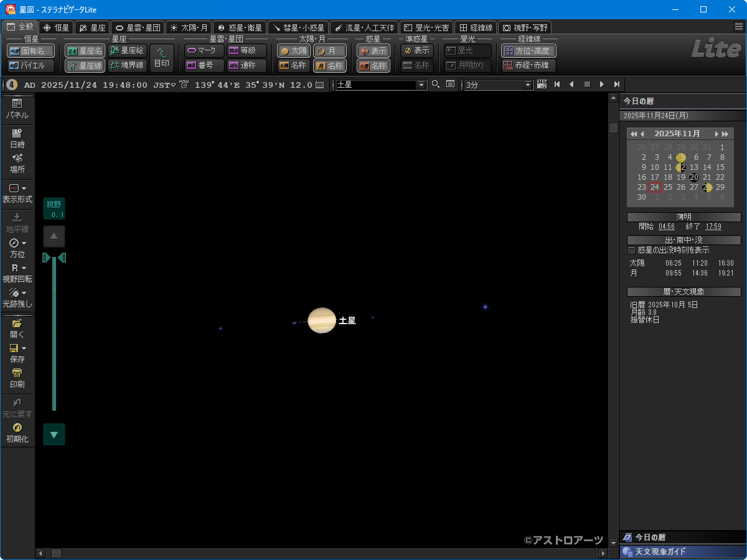Image resolution: width=747 pixels, height=560 pixels.
Task: Expand the 表示形式 display format dropdown
Action: (24, 189)
